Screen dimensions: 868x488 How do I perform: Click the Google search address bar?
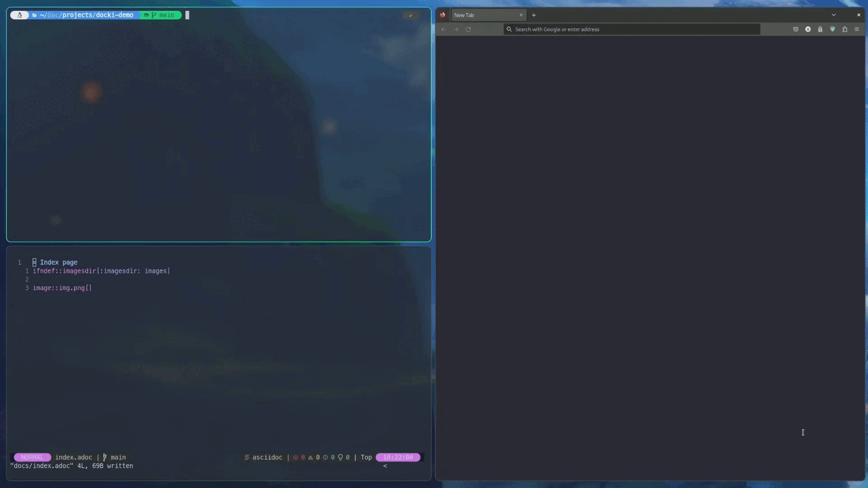[x=632, y=29]
